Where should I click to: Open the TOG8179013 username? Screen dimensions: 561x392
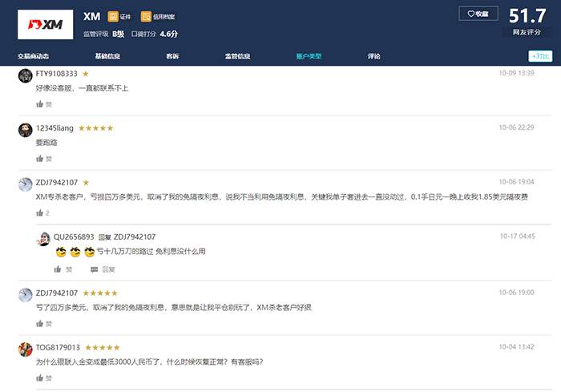tap(58, 348)
